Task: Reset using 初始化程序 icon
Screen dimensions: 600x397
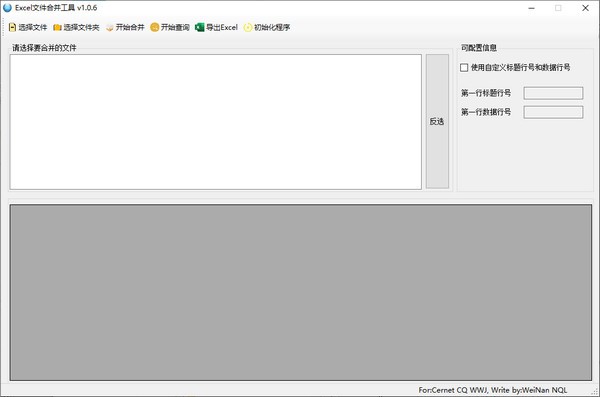Action: 248,27
